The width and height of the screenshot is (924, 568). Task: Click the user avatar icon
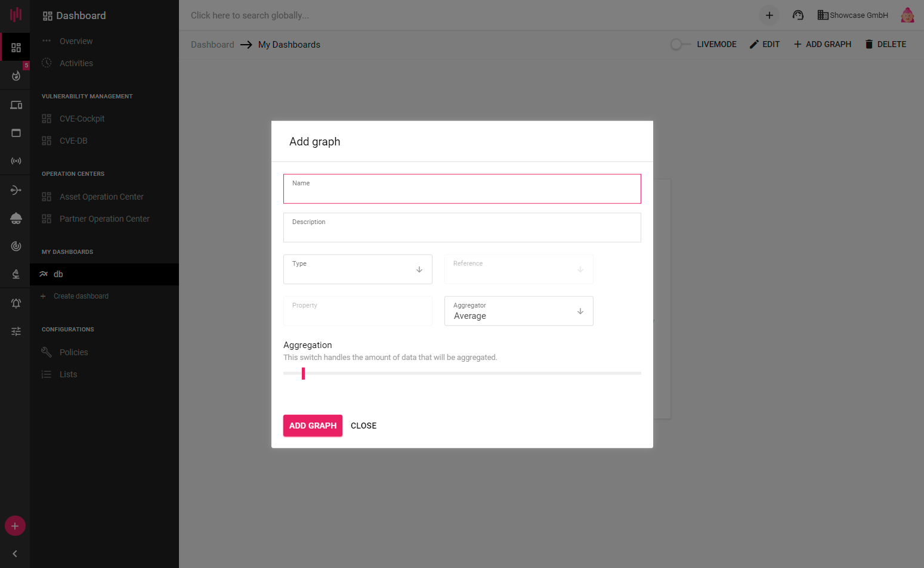coord(907,15)
